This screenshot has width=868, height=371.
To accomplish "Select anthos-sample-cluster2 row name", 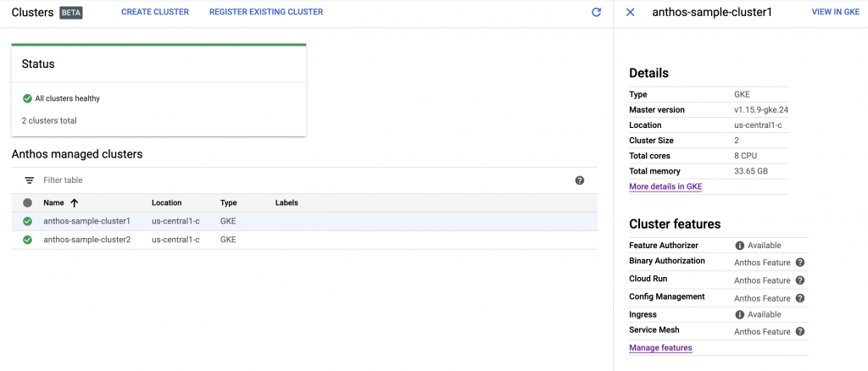I will (x=87, y=240).
